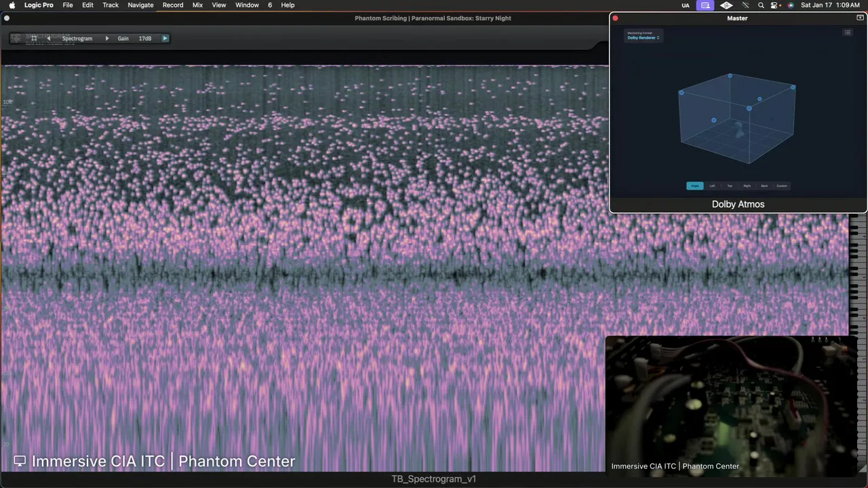Click the top-left corner speaker node
868x488 pixels.
click(x=682, y=93)
